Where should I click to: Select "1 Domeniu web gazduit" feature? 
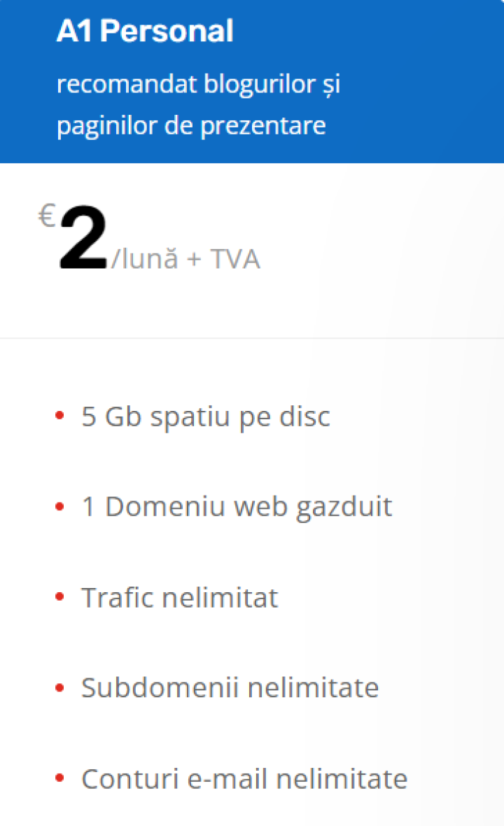click(237, 507)
